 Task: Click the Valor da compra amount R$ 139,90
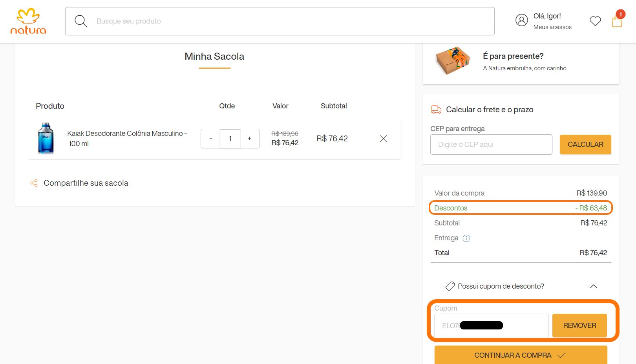coord(592,193)
